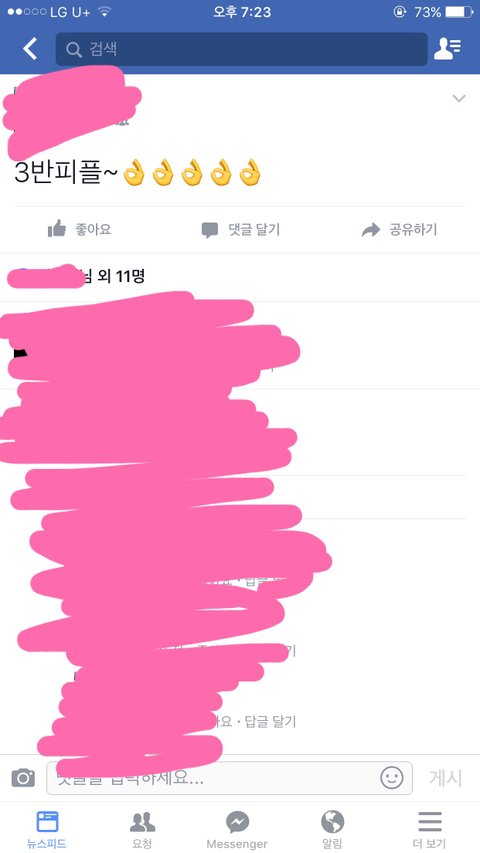Open the 요청 friend requests tab

click(142, 830)
